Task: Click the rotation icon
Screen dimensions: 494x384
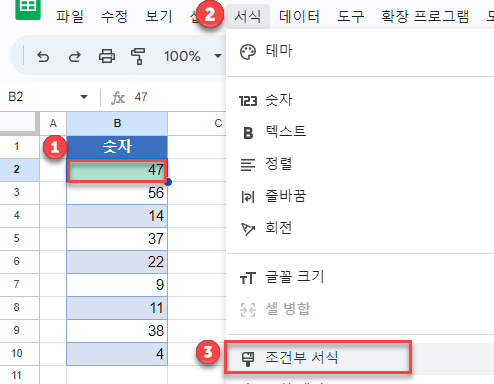Action: 248,229
